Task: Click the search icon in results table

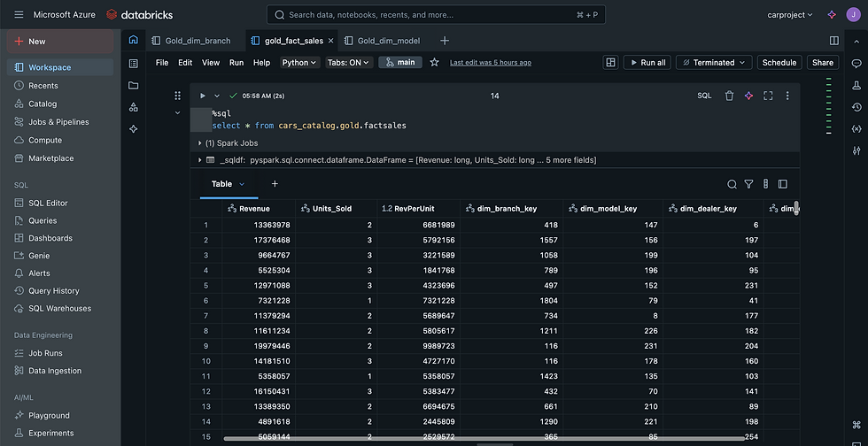Action: [x=732, y=184]
